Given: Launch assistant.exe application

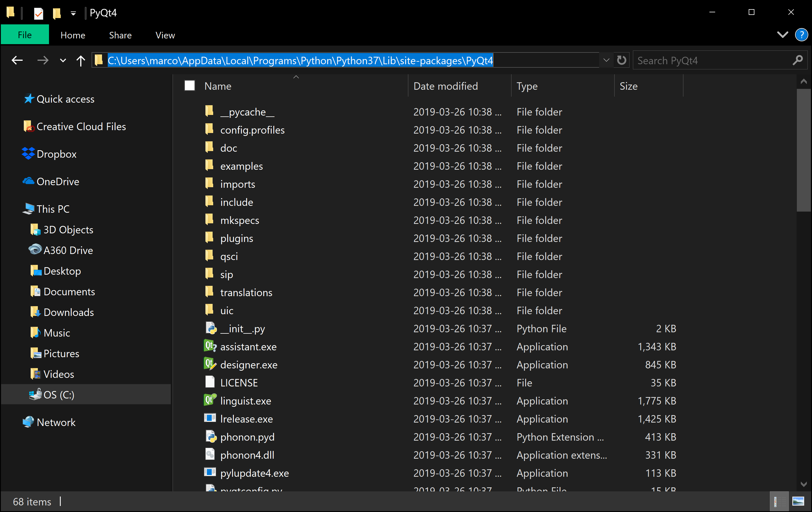Looking at the screenshot, I should [248, 347].
